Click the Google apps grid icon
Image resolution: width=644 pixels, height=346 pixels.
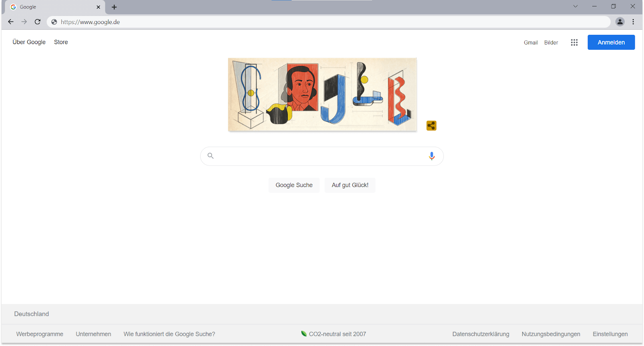(574, 42)
